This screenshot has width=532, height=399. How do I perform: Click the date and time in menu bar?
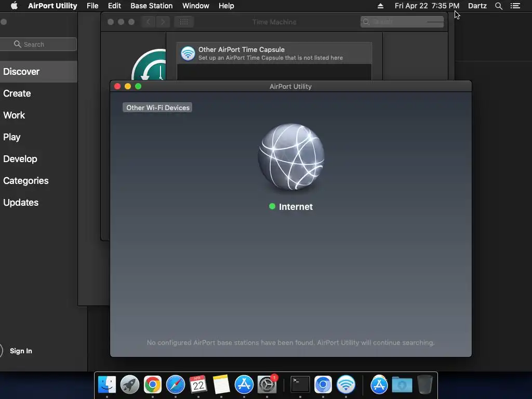[x=427, y=6]
